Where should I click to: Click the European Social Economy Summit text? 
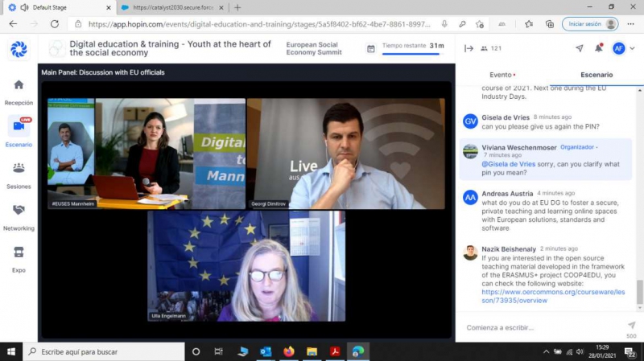click(314, 48)
